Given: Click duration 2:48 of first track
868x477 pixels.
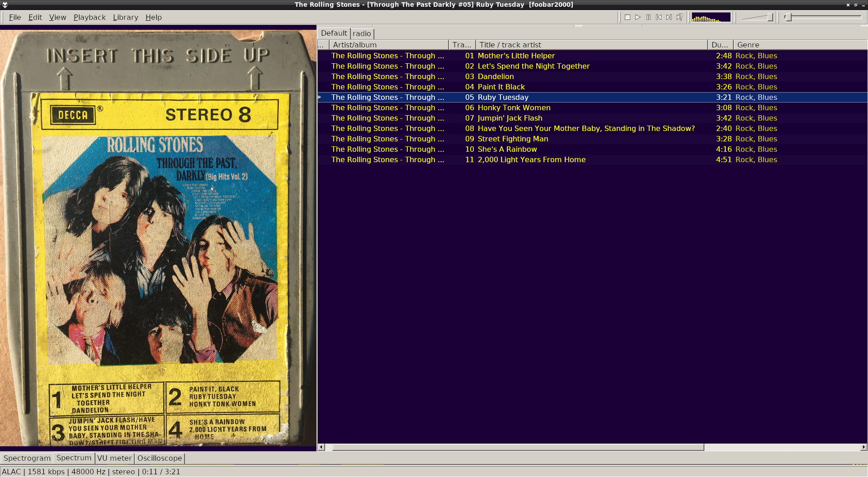Looking at the screenshot, I should click(724, 56).
